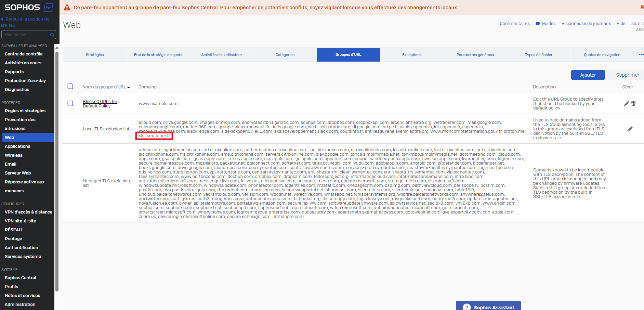Edit Local TLS exclusion list pencil icon
The height and width of the screenshot is (310, 644).
[630, 129]
